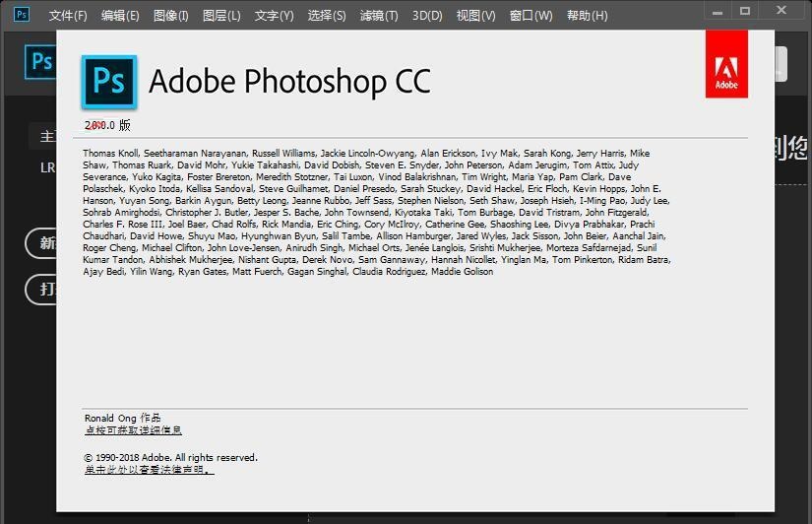Open the 选择(S) menu
This screenshot has width=812, height=524.
tap(327, 16)
